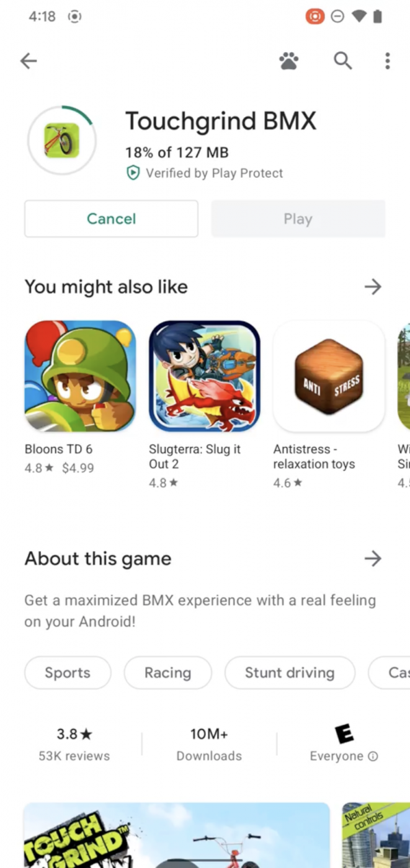Open the three-dot overflow menu
The image size is (410, 868).
coord(387,60)
